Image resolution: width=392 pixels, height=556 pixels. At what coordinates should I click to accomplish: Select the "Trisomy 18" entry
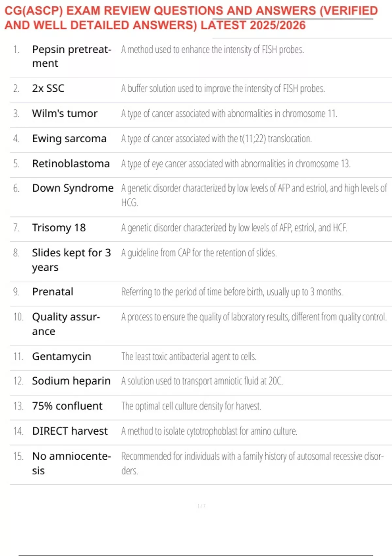[x=59, y=228]
